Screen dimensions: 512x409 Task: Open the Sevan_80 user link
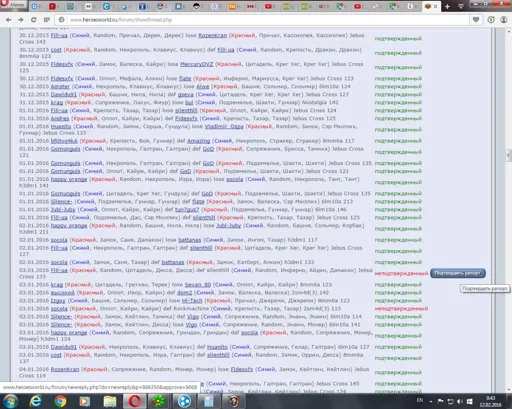[198, 284]
